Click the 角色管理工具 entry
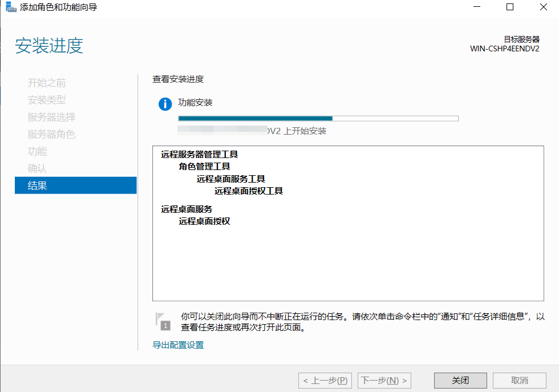The width and height of the screenshot is (559, 392). 204,166
